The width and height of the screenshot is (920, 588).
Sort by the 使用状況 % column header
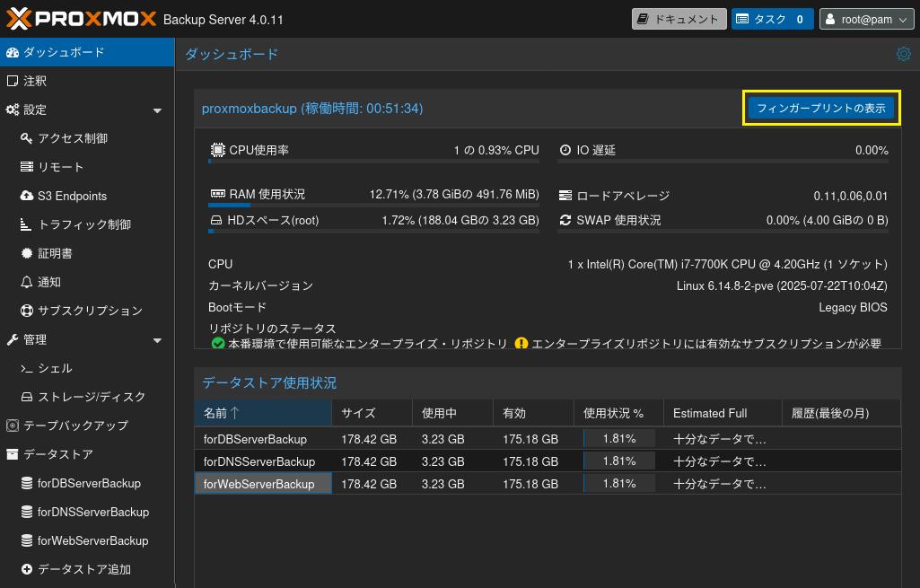pos(618,413)
